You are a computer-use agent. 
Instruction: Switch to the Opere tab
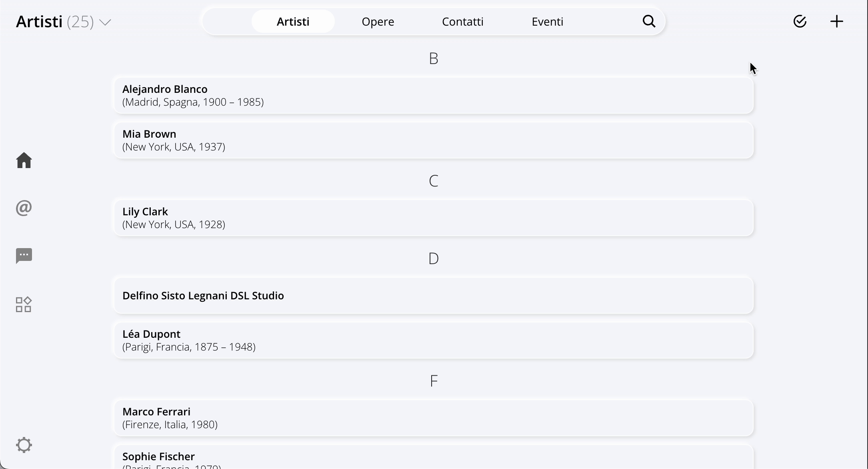tap(378, 21)
